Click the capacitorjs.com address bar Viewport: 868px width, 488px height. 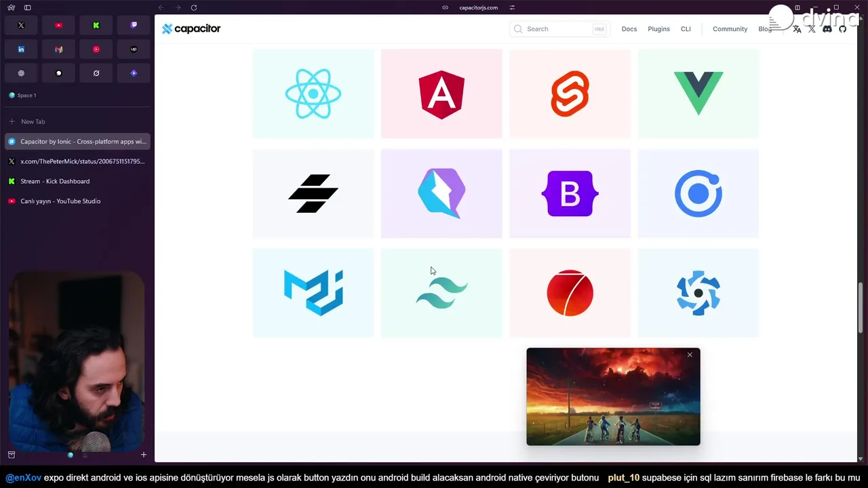pos(479,7)
